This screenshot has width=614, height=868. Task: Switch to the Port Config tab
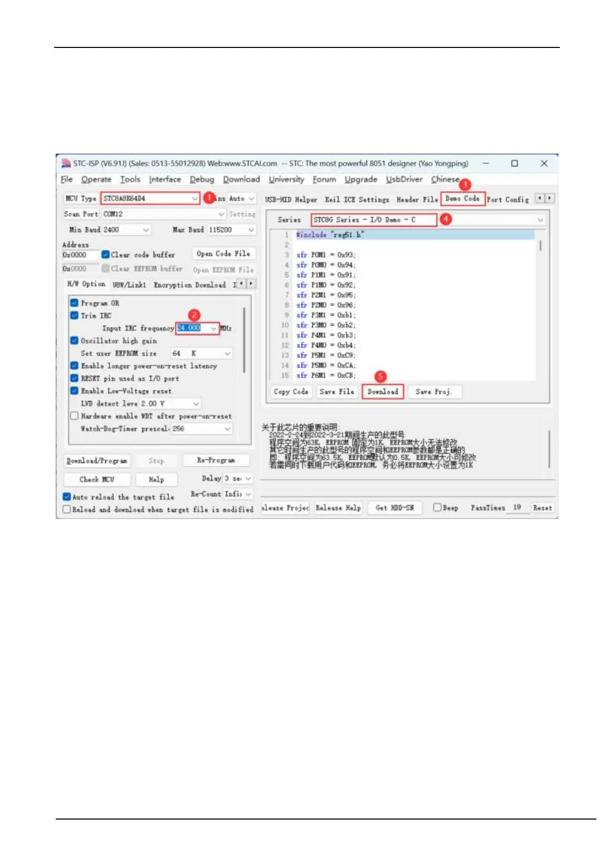(x=508, y=199)
